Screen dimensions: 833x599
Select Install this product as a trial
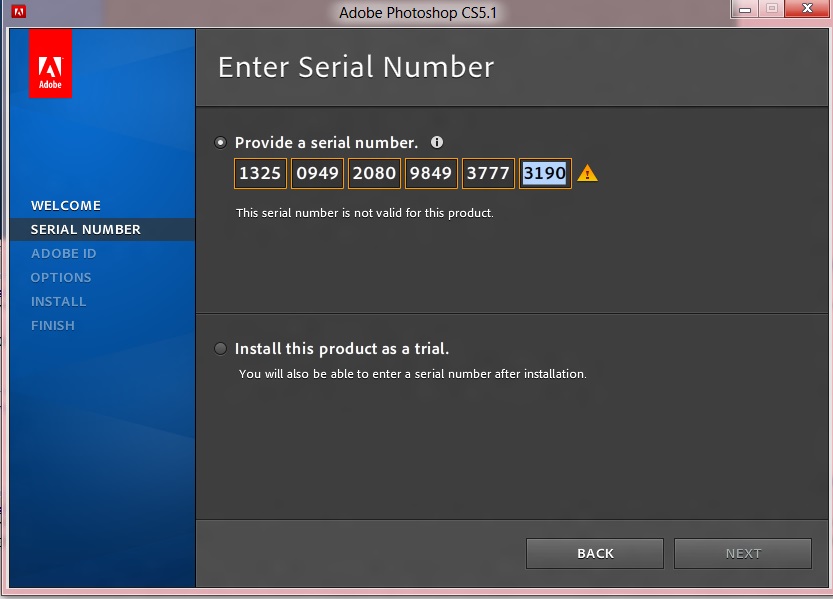coord(220,348)
